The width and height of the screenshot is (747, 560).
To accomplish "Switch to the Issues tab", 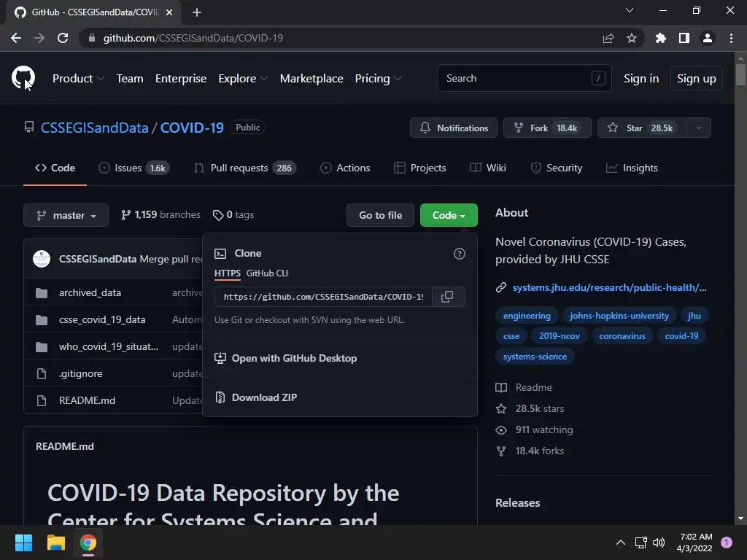I will point(134,168).
